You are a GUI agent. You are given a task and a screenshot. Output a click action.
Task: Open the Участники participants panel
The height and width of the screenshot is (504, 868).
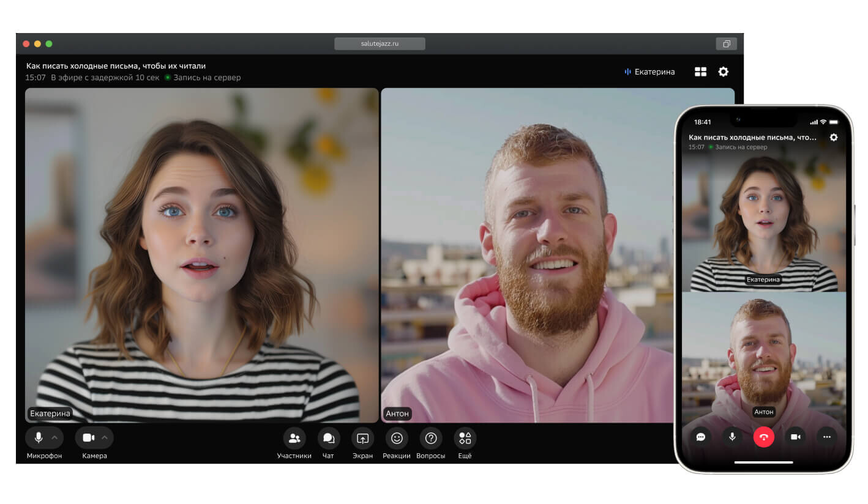click(294, 438)
